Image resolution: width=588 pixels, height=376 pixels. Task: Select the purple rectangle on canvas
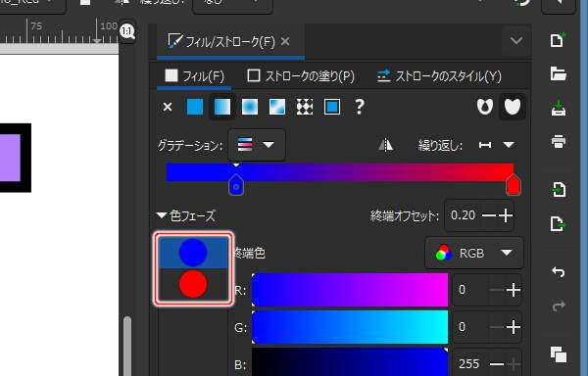[10, 158]
